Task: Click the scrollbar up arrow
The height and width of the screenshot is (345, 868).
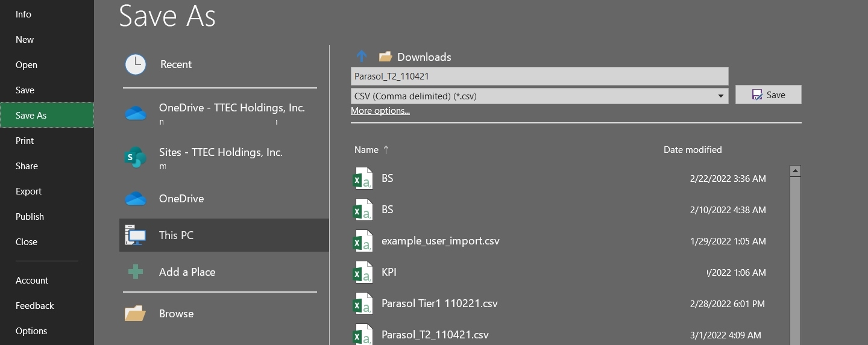Action: 795,171
